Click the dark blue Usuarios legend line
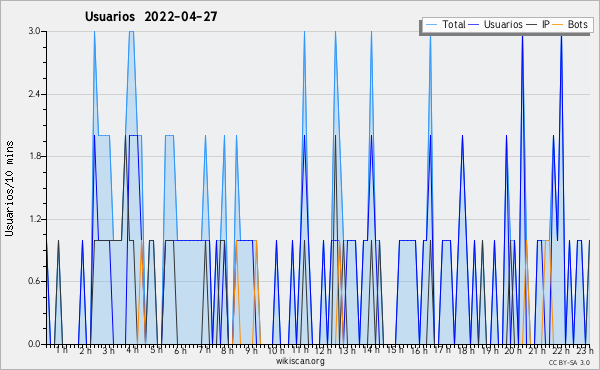This screenshot has height=370, width=600. [x=474, y=24]
